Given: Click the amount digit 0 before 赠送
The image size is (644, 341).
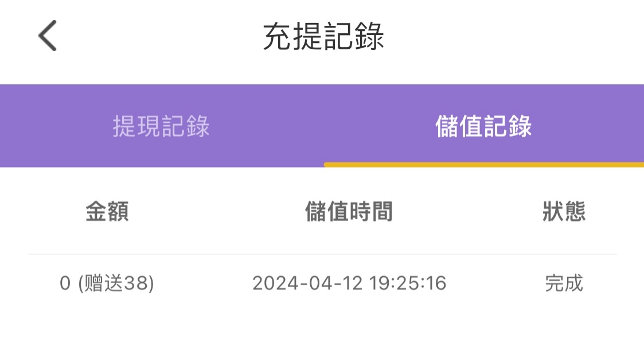Looking at the screenshot, I should [x=65, y=283].
